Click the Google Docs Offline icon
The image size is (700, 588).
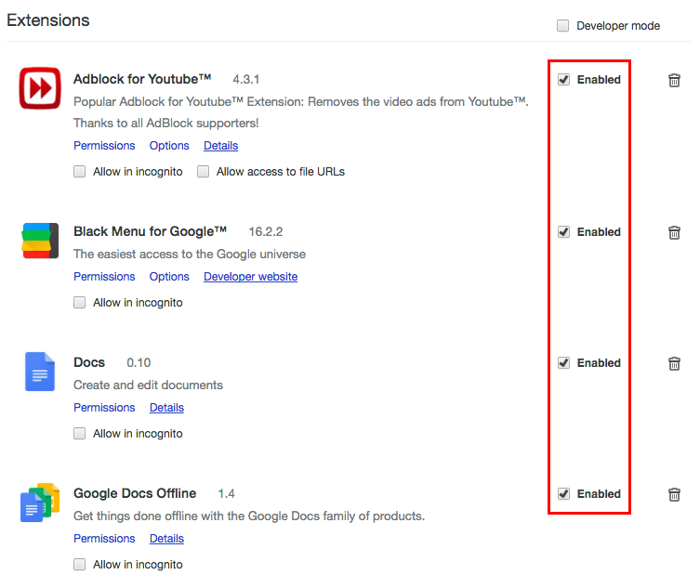[x=40, y=503]
